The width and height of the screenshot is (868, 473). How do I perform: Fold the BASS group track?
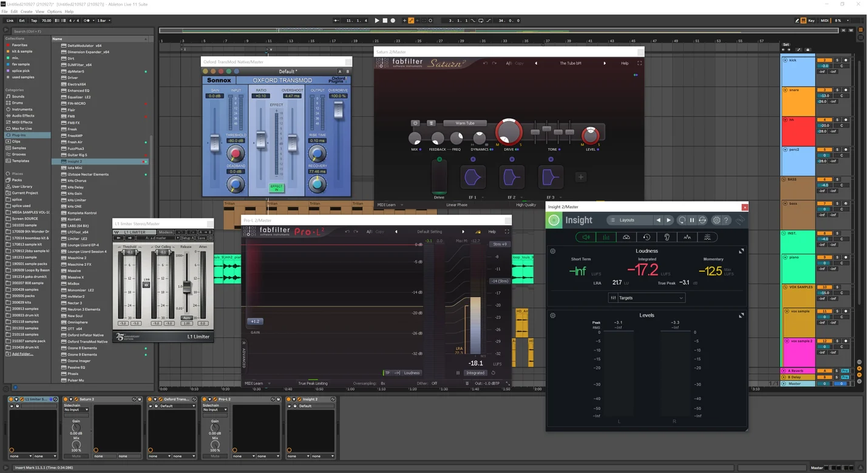pyautogui.click(x=785, y=180)
